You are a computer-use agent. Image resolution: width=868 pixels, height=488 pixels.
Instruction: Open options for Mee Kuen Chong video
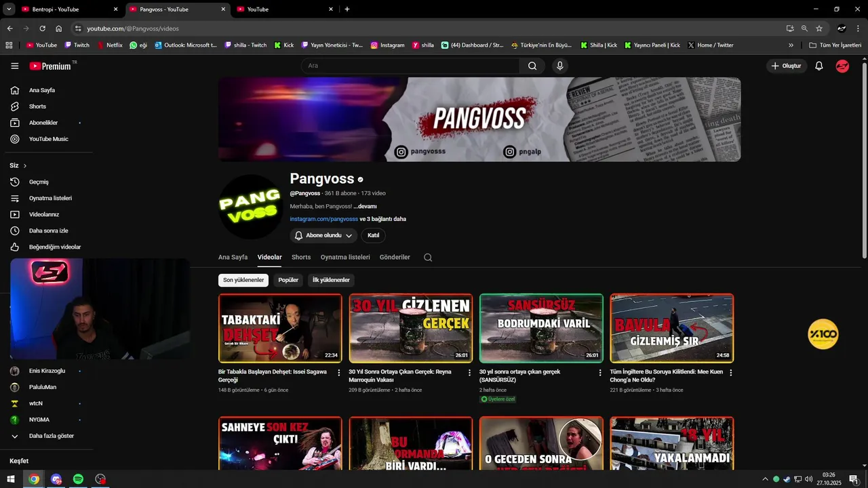pos(730,373)
